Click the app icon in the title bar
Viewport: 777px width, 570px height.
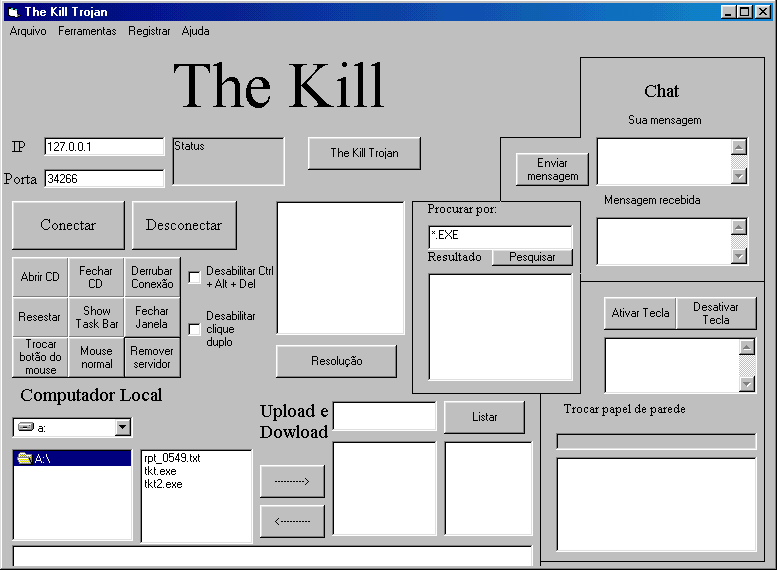coord(11,12)
